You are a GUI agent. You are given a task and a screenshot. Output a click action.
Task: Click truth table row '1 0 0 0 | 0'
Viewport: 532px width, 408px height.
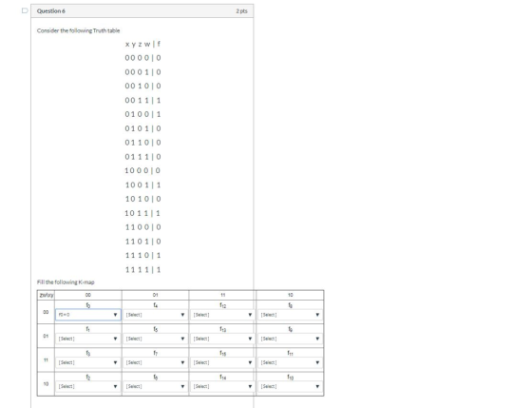click(x=142, y=170)
